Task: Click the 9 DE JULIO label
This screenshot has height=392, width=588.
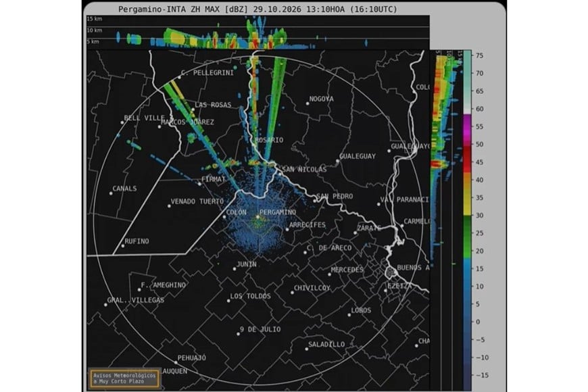Action: click(260, 329)
